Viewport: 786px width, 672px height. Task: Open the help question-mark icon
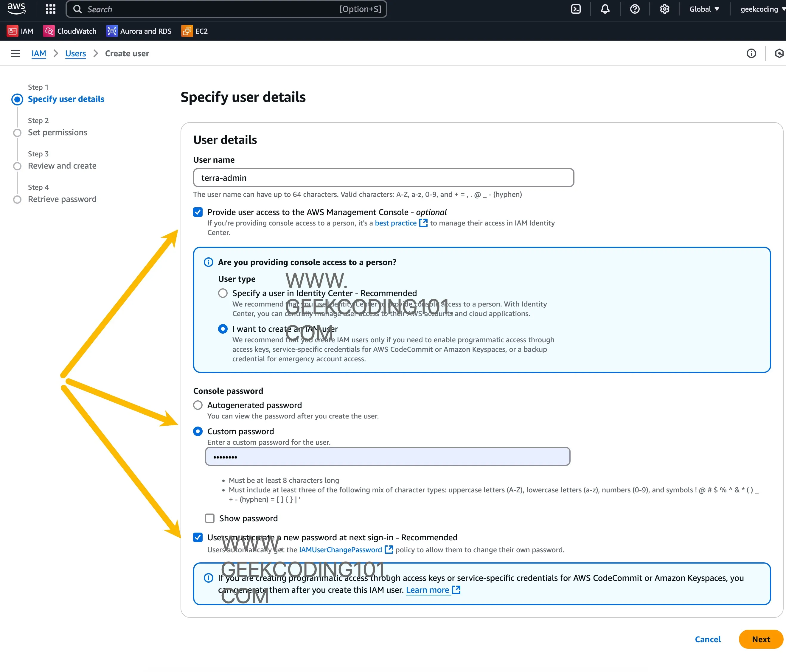click(635, 9)
